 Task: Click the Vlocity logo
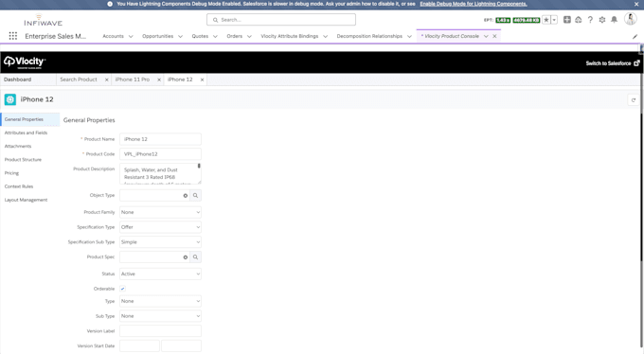point(25,62)
